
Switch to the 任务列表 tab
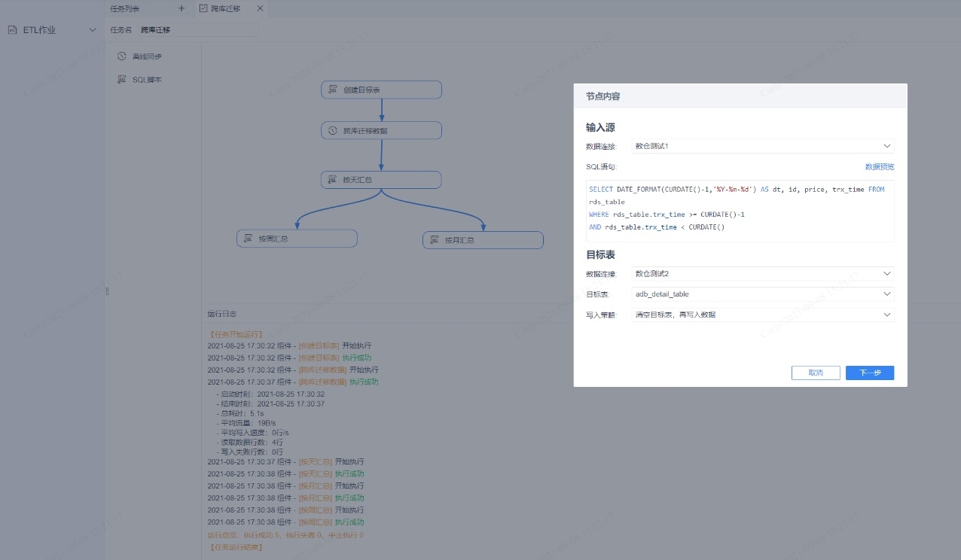click(x=124, y=8)
